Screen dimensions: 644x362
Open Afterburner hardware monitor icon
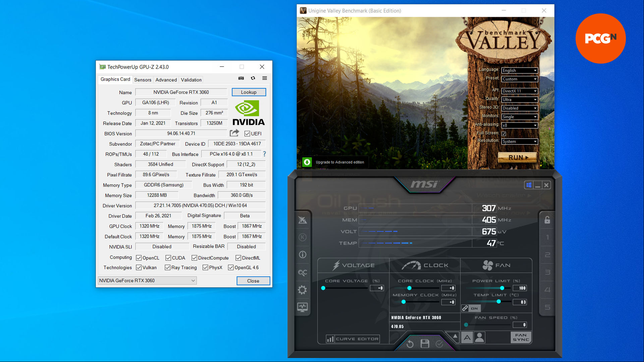point(302,307)
